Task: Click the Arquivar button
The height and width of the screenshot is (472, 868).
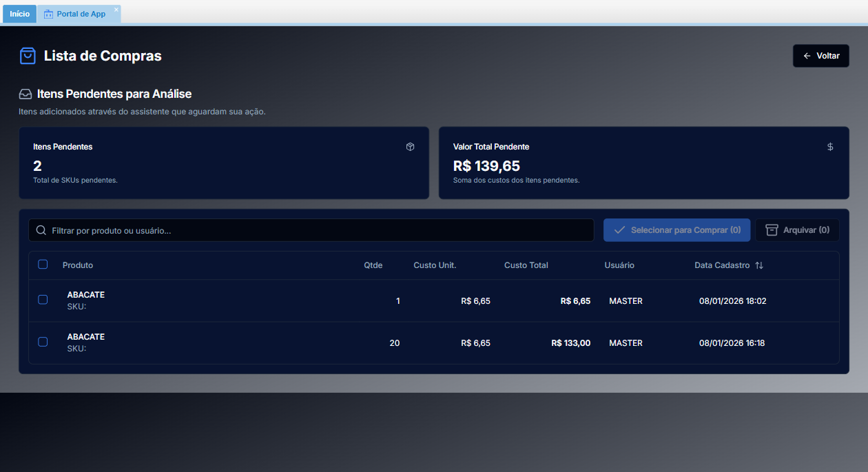Action: pyautogui.click(x=797, y=230)
